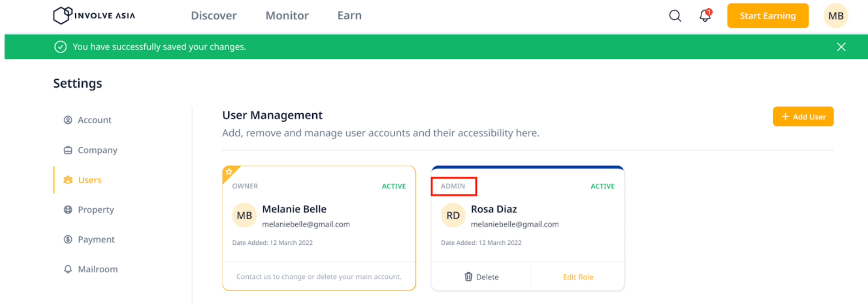Open the notifications bell icon
868x304 pixels.
tap(705, 15)
